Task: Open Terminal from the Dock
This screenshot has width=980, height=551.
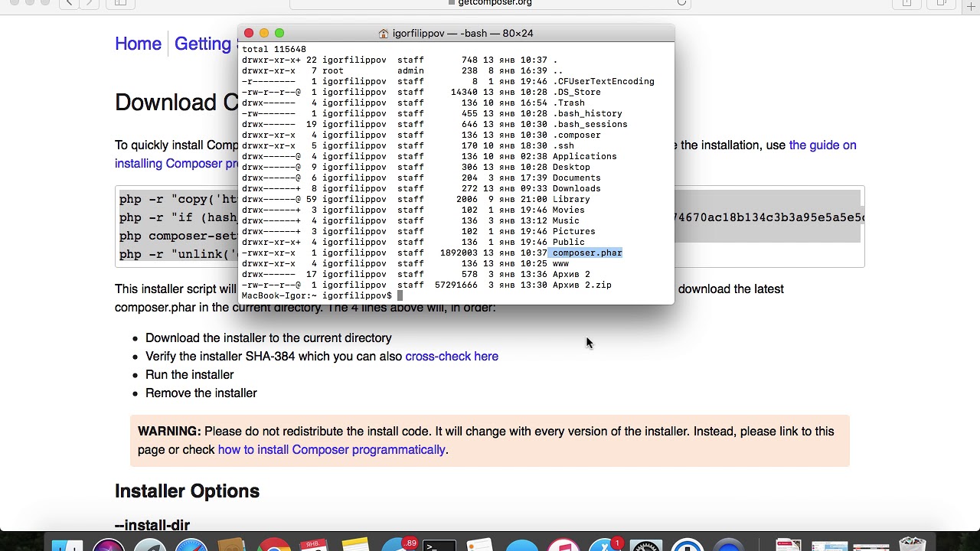Action: (439, 545)
